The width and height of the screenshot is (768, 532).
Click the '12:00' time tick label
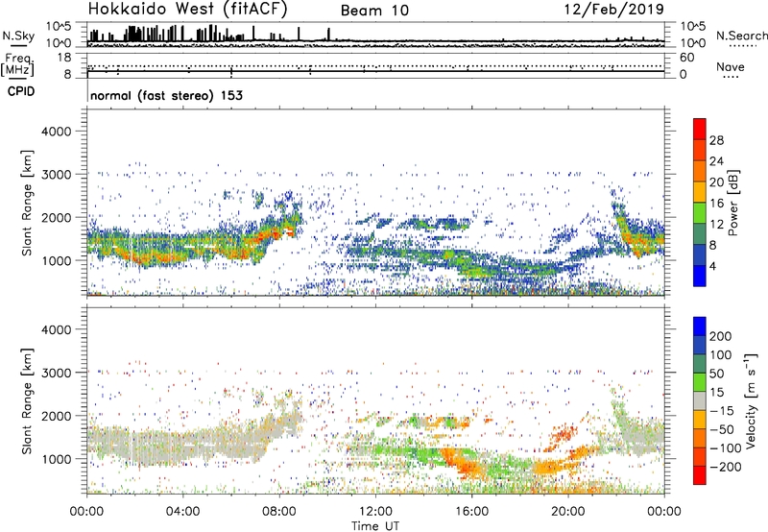point(375,512)
